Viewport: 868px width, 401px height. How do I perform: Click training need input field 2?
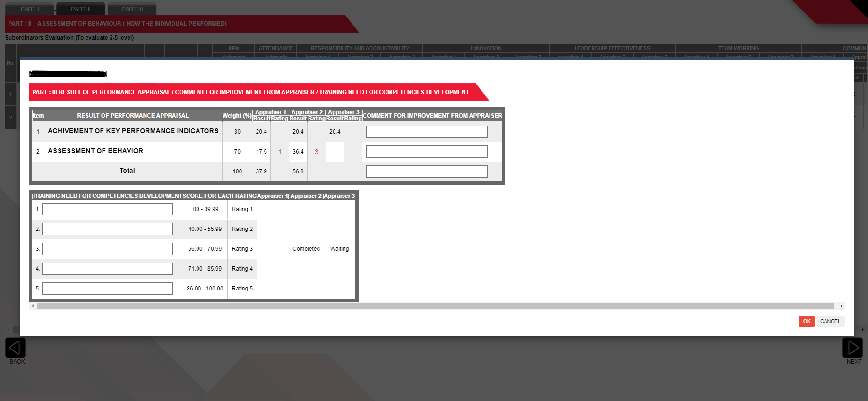point(107,229)
